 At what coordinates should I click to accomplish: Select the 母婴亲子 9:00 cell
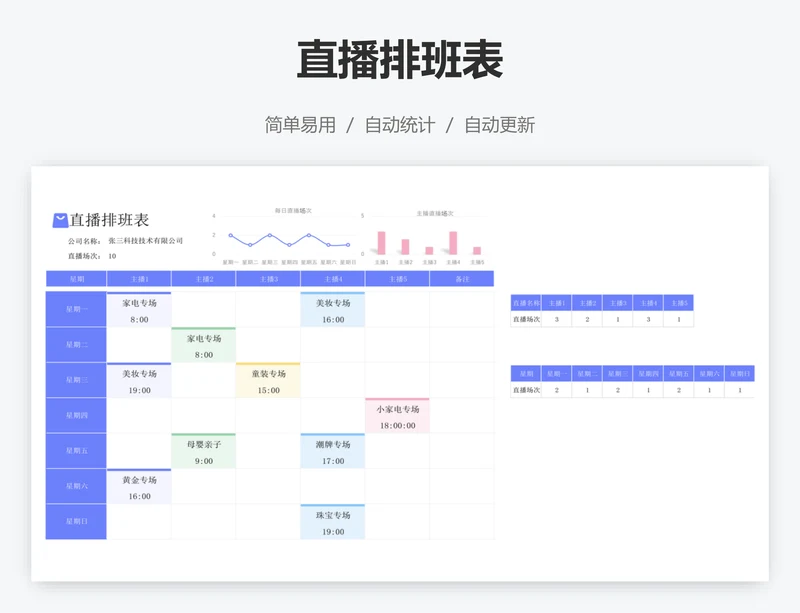[204, 451]
